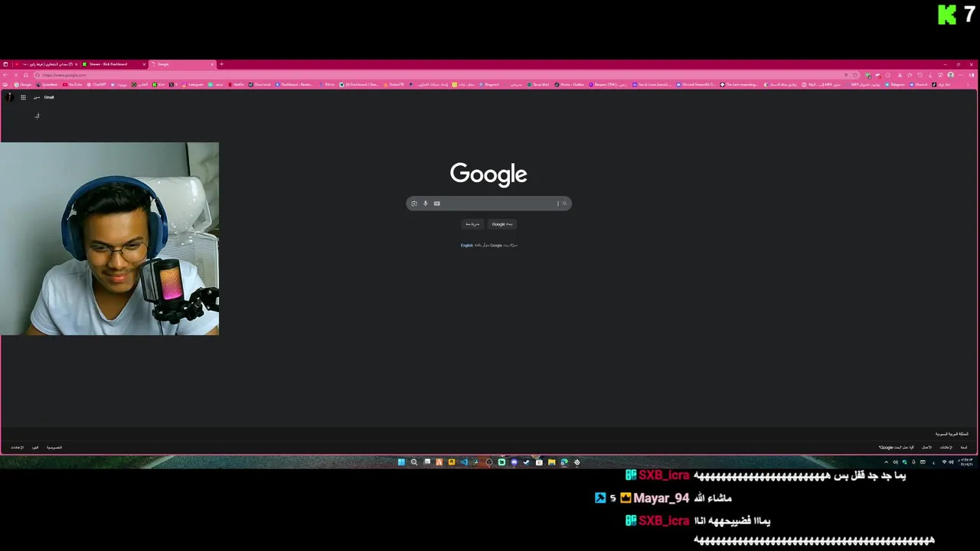
Task: Switch to the Stream - Kick Dashboard tab
Action: pos(113,64)
